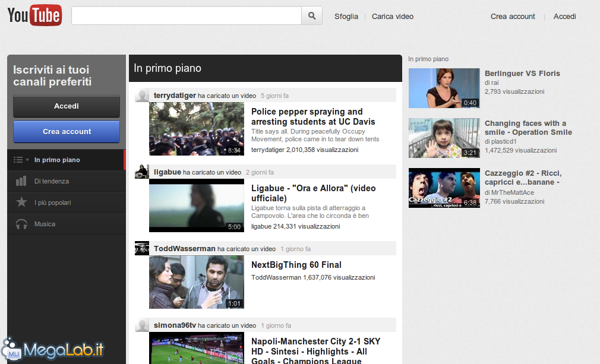Image resolution: width=600 pixels, height=364 pixels.
Task: Click 'ToddWasserman 1,637,076 visualizzazioni' text
Action: [x=313, y=277]
